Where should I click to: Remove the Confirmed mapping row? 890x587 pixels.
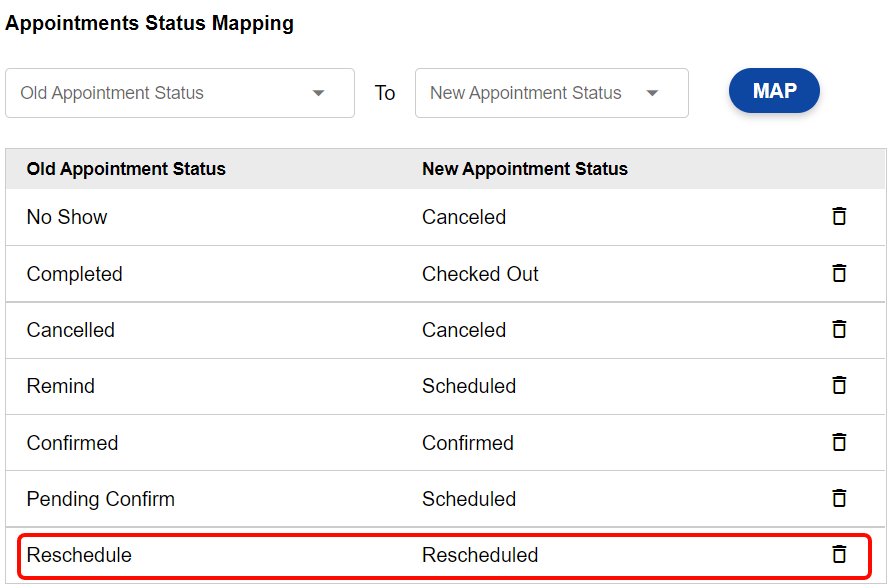(x=839, y=443)
